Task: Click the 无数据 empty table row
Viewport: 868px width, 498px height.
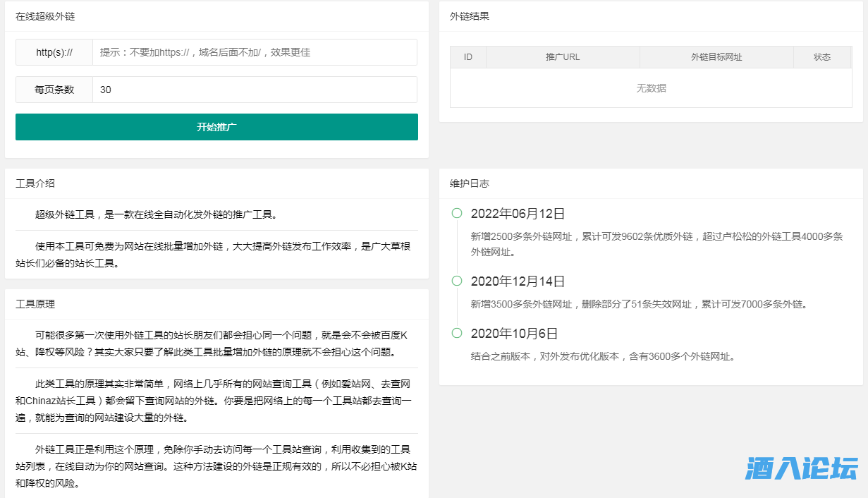Action: coord(651,88)
